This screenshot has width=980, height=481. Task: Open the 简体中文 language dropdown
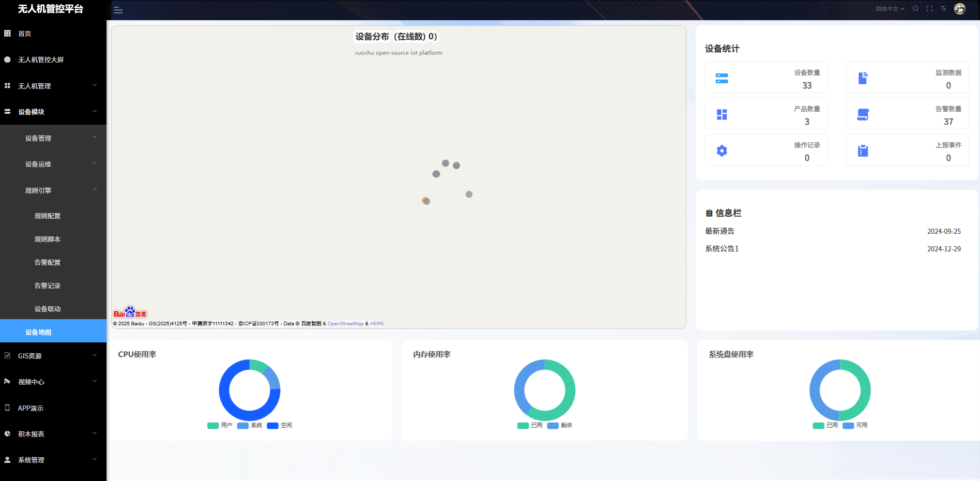click(890, 9)
